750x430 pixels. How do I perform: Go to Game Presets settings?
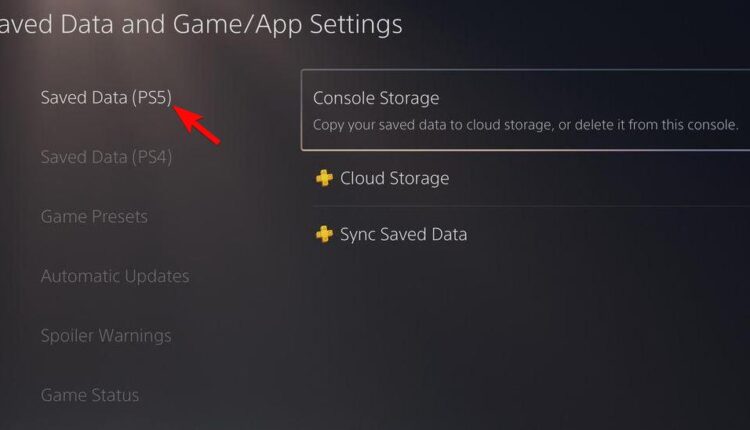pyautogui.click(x=94, y=216)
